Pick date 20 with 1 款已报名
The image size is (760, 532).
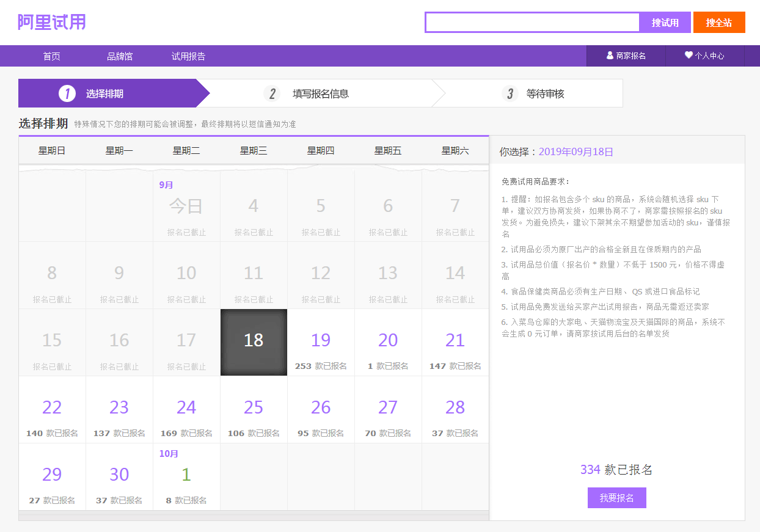click(388, 343)
